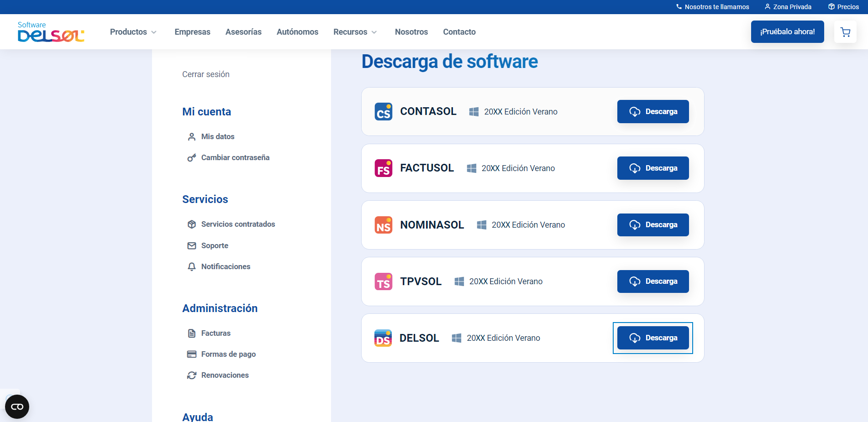Screen dimensions: 868x422
Task: Download CONTASOL with its Descarga button
Action: [653, 112]
